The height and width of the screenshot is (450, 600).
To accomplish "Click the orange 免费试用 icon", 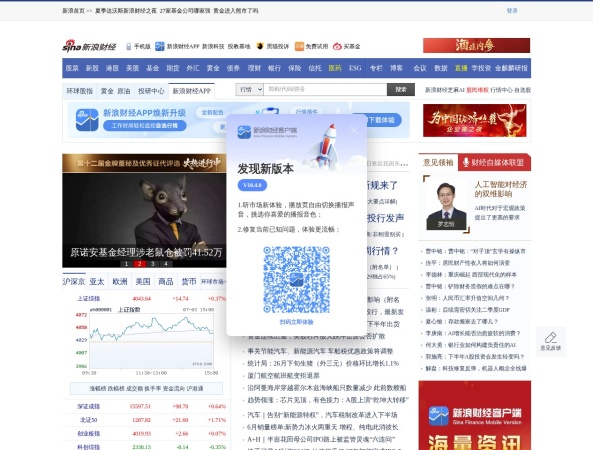I will (x=299, y=46).
